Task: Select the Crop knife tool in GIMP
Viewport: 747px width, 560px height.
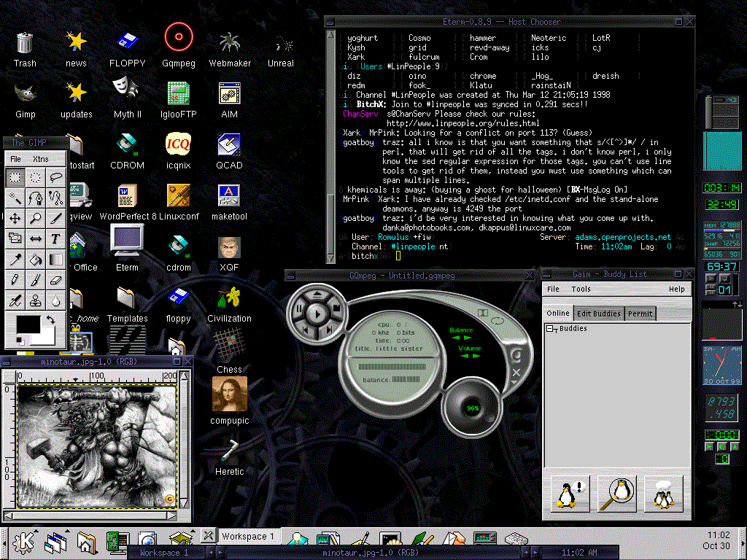Action: coord(55,218)
